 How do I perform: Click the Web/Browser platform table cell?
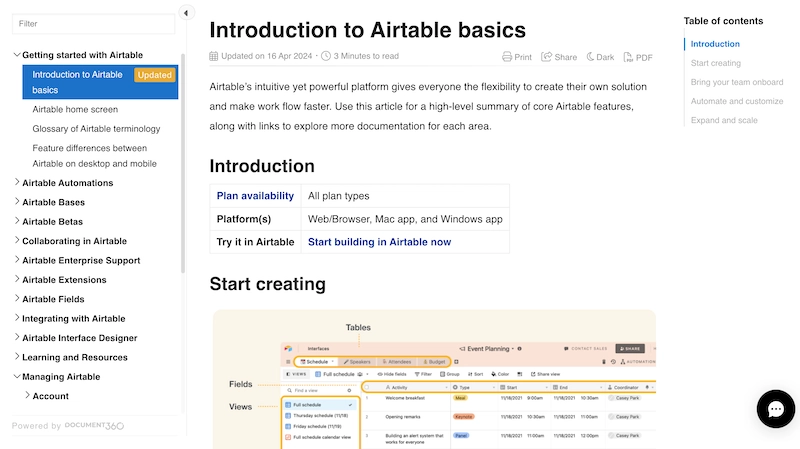point(405,219)
